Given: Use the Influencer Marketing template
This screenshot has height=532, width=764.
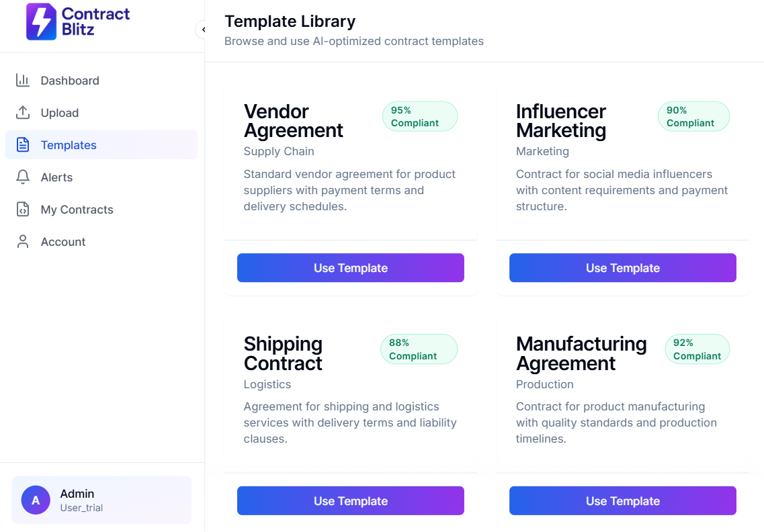Looking at the screenshot, I should (622, 268).
